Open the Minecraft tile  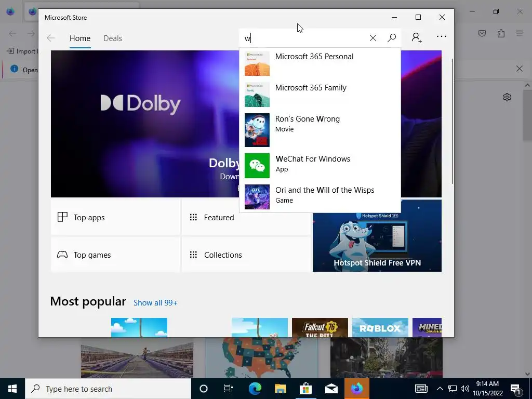pyautogui.click(x=427, y=327)
